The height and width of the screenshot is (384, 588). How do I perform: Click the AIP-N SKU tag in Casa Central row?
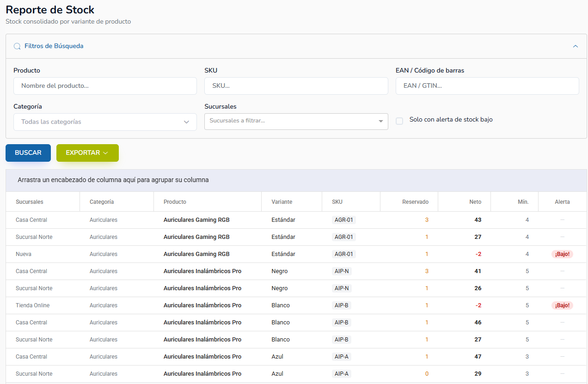(342, 271)
